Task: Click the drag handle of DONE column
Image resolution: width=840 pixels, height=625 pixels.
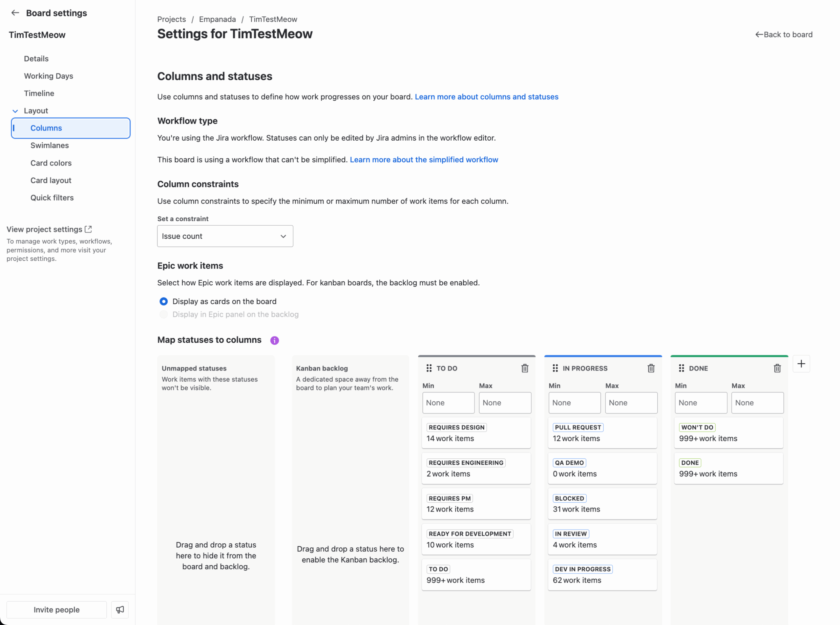Action: click(x=682, y=368)
